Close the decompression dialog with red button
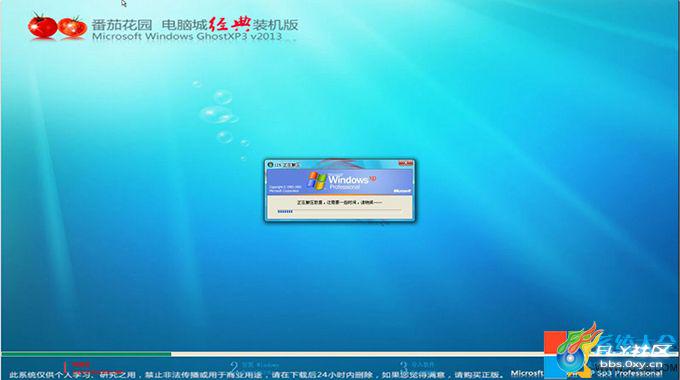This screenshot has width=680, height=380. point(406,164)
